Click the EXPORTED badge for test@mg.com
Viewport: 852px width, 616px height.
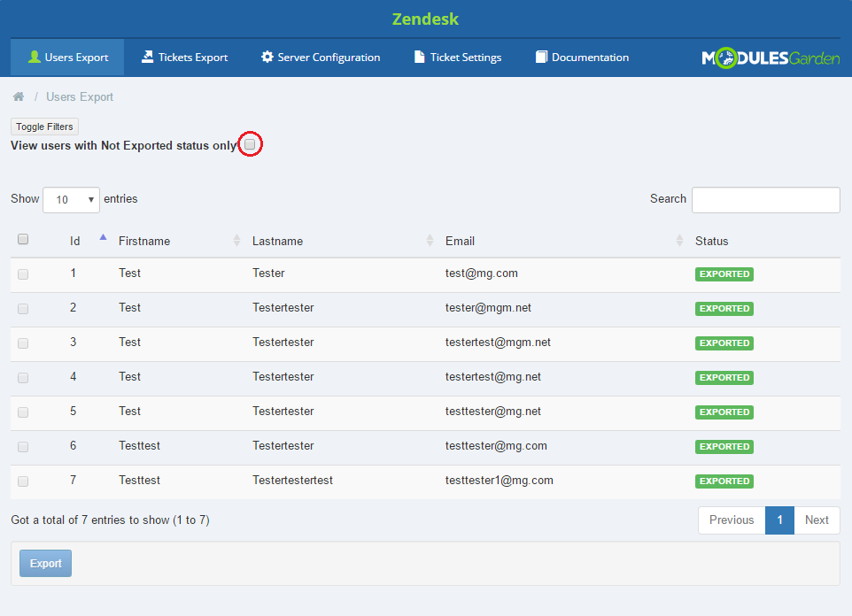[724, 274]
